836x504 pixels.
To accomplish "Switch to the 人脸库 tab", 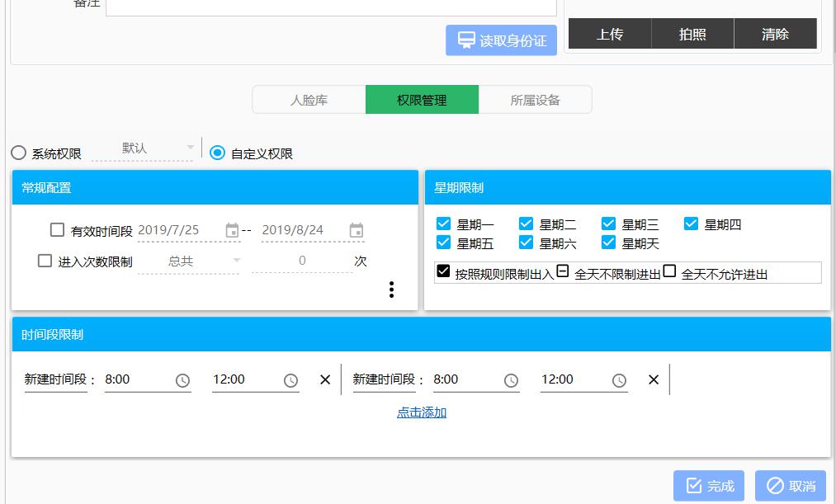I will coord(309,99).
